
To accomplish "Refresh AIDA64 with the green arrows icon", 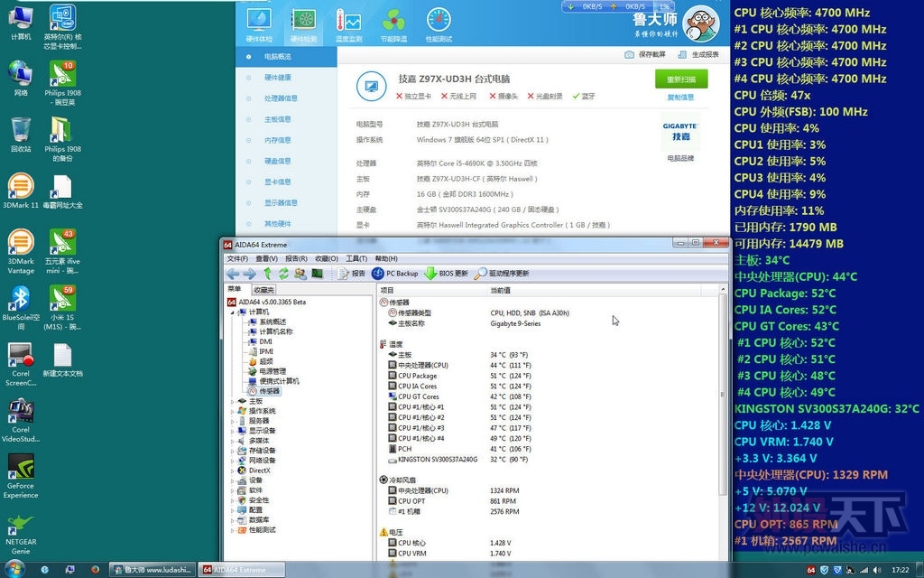I will click(283, 274).
